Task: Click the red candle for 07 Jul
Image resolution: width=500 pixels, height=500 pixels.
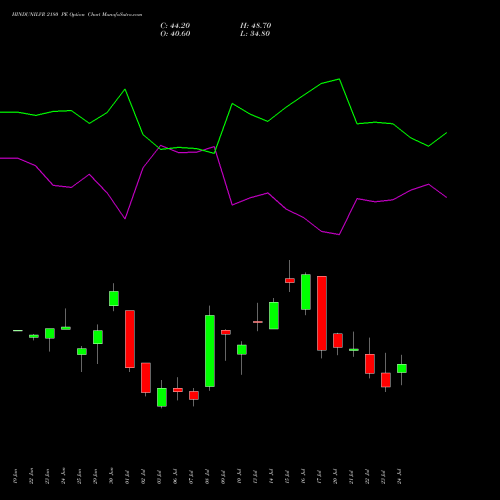Action: [194, 395]
